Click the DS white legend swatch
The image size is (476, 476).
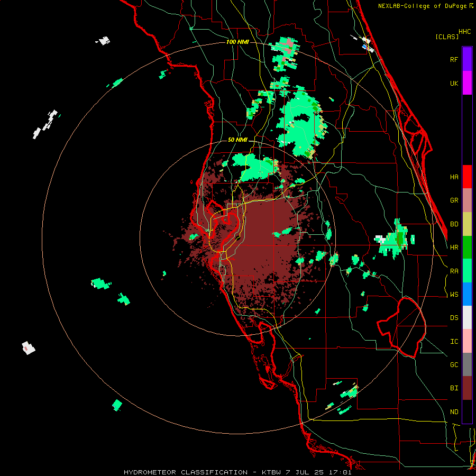click(467, 317)
